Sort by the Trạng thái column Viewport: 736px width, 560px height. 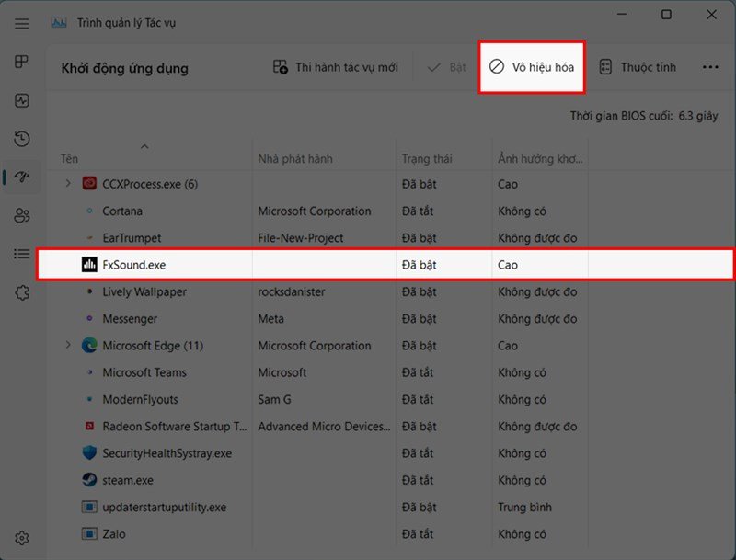point(428,158)
